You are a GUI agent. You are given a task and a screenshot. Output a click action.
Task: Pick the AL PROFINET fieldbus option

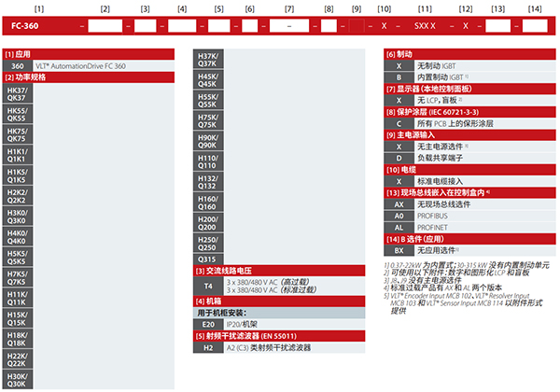pos(399,227)
